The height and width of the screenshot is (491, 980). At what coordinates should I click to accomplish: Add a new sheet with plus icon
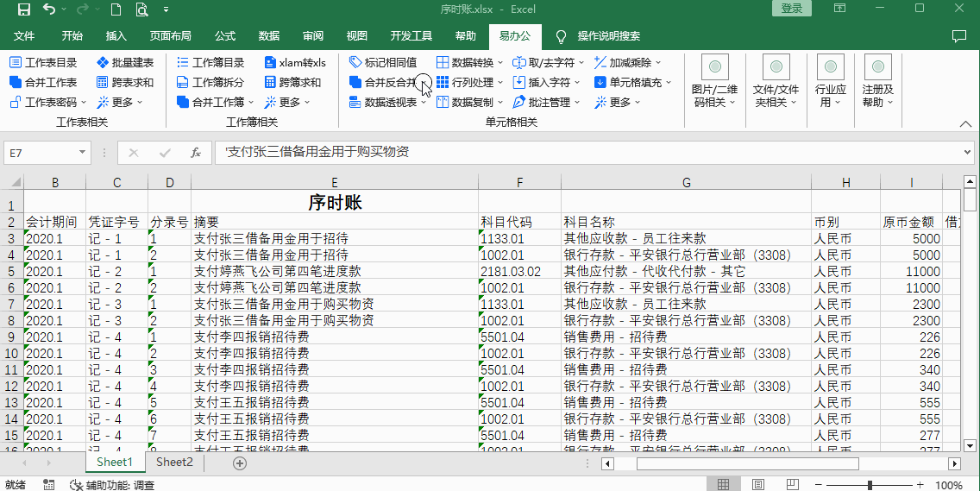pyautogui.click(x=239, y=463)
